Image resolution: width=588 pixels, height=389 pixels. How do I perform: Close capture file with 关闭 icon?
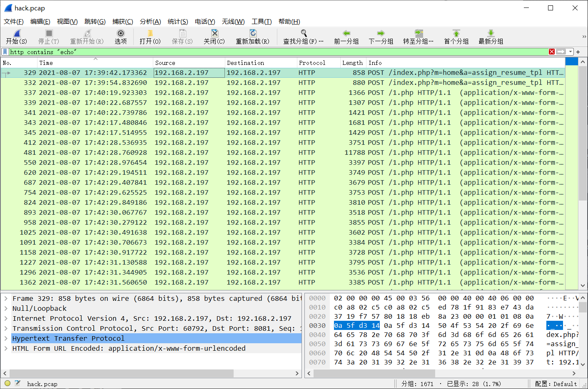(x=214, y=33)
